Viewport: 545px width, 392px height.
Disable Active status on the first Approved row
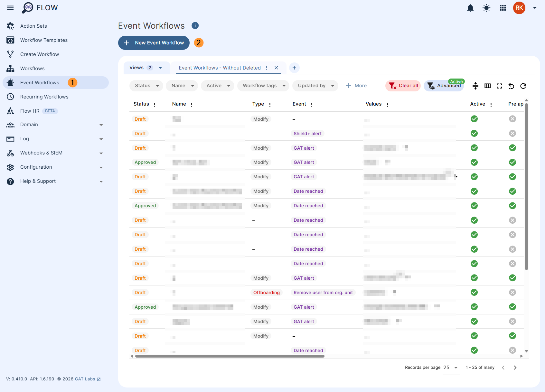474,162
